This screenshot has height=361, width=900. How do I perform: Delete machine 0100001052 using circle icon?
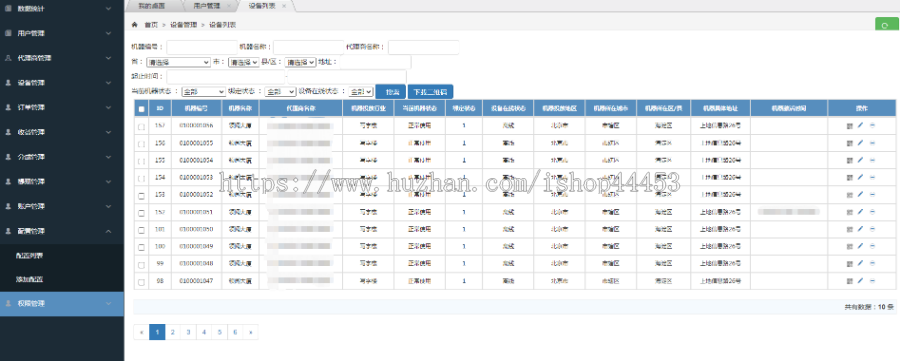point(872,195)
